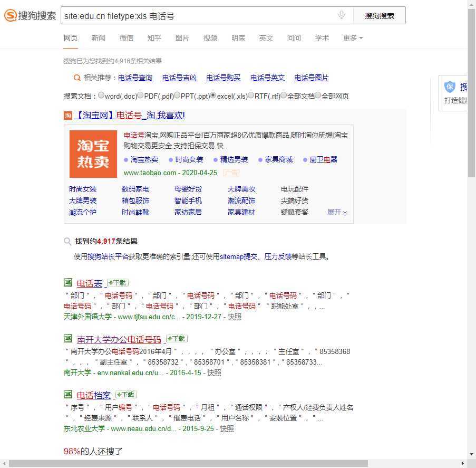Screen dimensions: 476x468
Task: Open the 电话表 result title
Action: point(89,283)
